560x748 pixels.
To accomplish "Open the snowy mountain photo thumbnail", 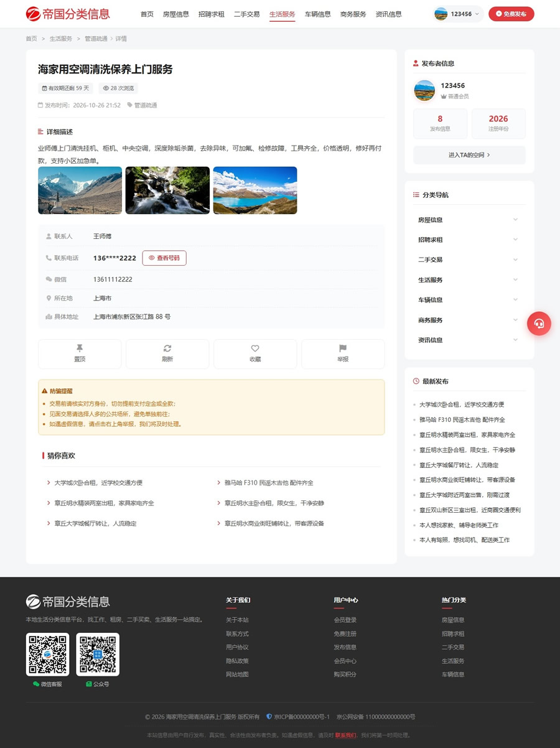I will 80,190.
